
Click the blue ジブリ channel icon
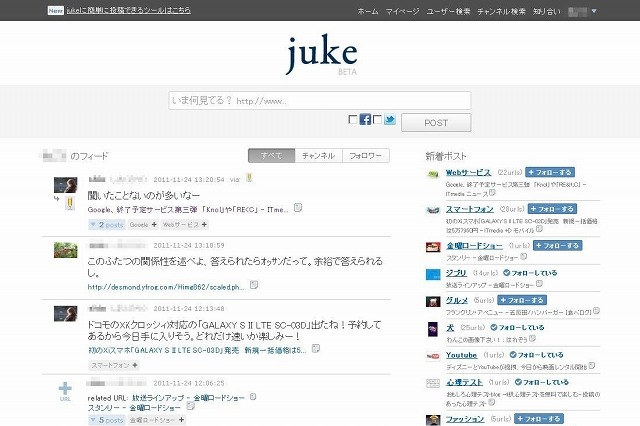point(433,274)
